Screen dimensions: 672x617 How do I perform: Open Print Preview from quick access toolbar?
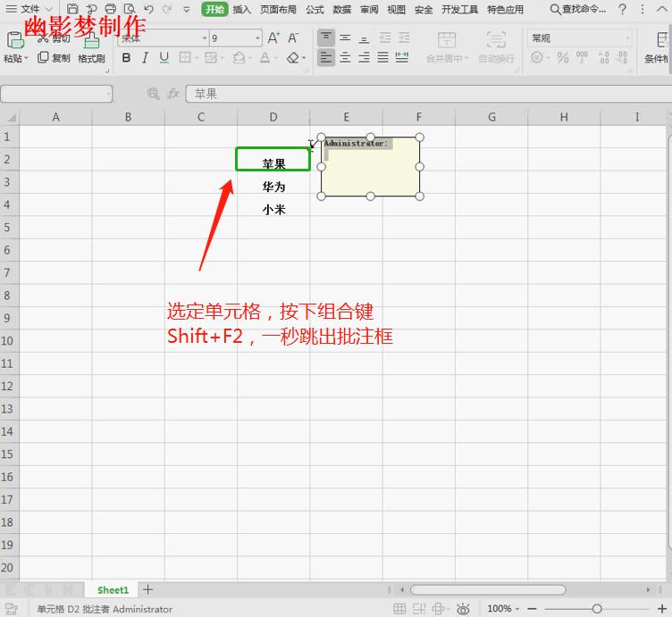pyautogui.click(x=130, y=9)
